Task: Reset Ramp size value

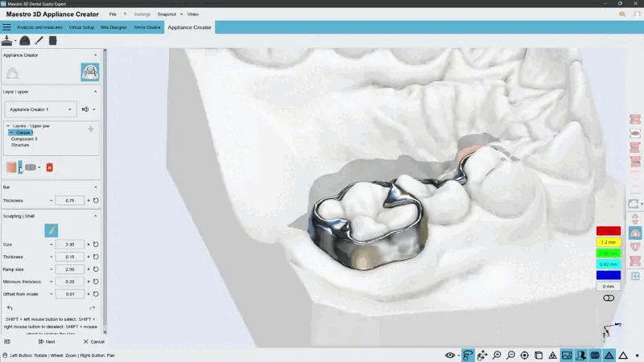Action: [96, 269]
